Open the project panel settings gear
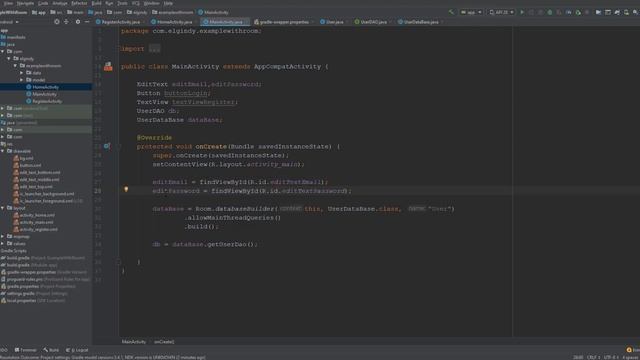 (x=78, y=22)
